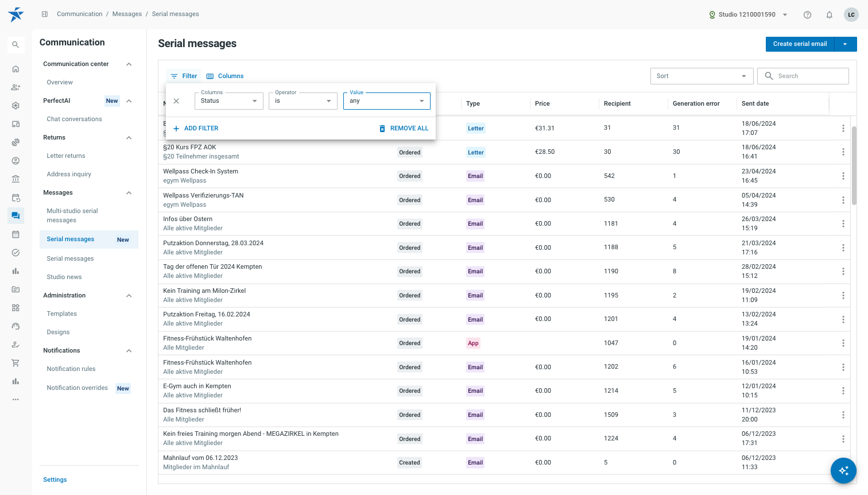Expand the Create serial email arrow menu
This screenshot has width=868, height=495.
pos(846,44)
